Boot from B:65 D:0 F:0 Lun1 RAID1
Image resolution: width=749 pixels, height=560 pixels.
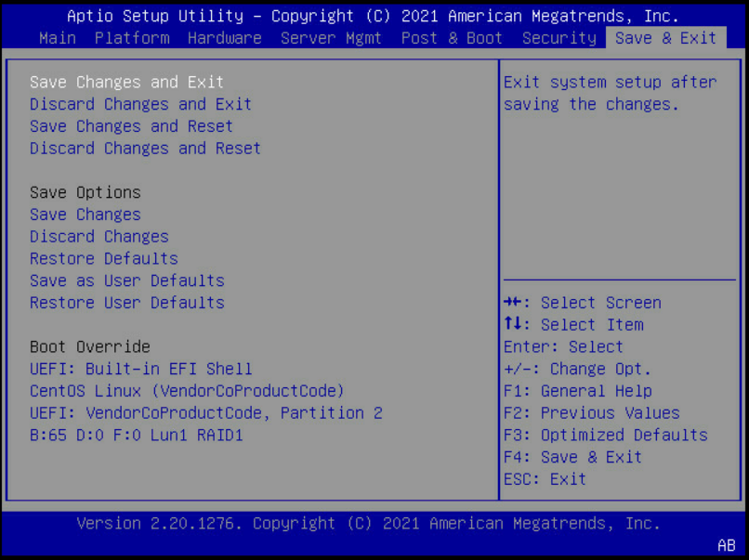pos(137,435)
